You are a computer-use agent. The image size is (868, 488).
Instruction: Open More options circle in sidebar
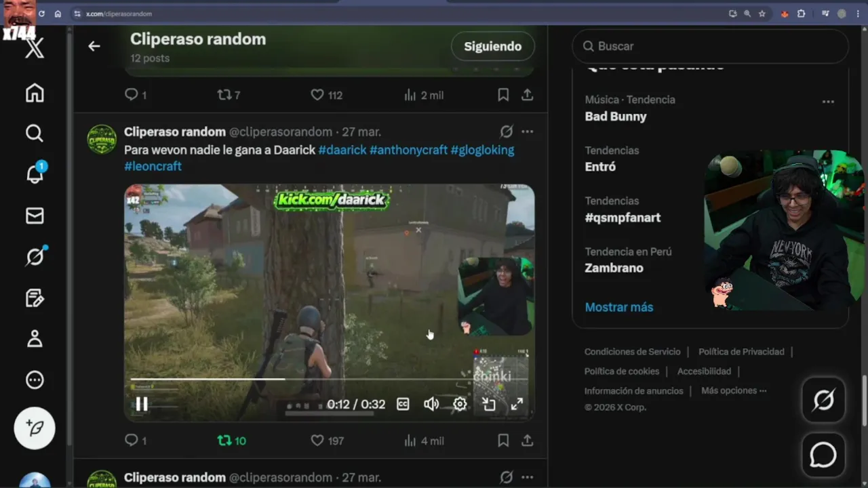35,380
